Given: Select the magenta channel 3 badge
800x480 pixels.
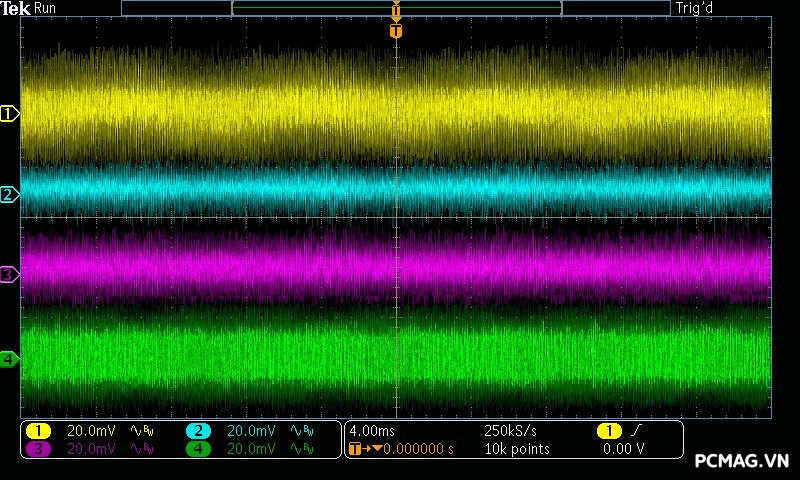Looking at the screenshot, I should 37,449.
